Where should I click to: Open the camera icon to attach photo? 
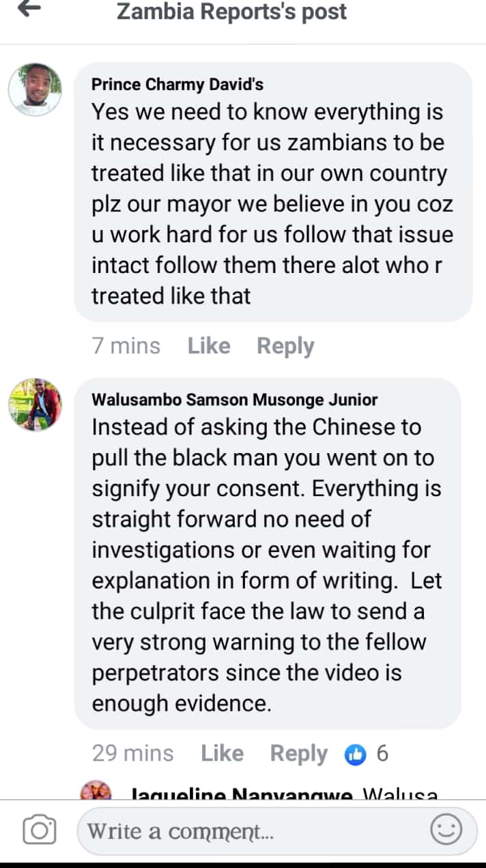39,830
